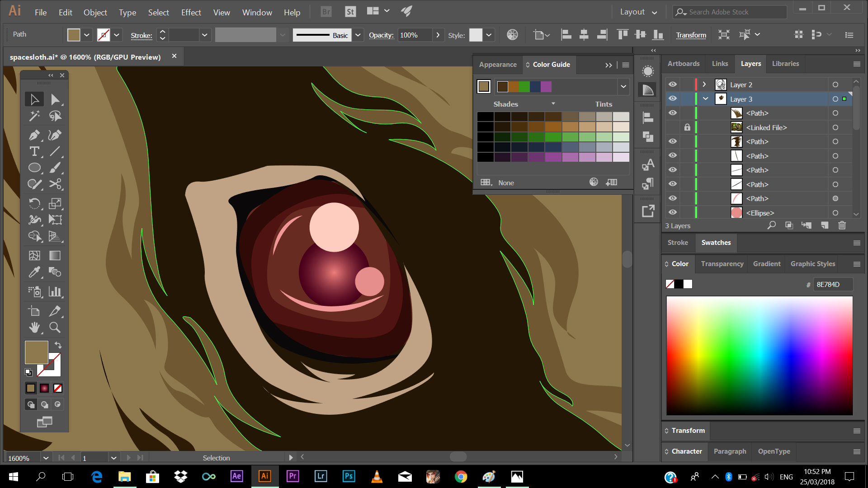Select the Eyedropper tool
This screenshot has width=868, height=488.
34,272
